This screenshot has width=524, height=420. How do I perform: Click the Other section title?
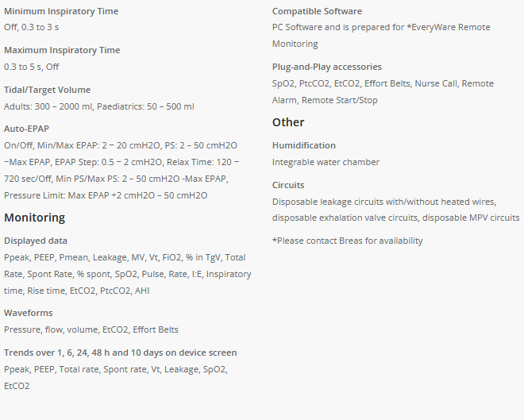(x=288, y=122)
